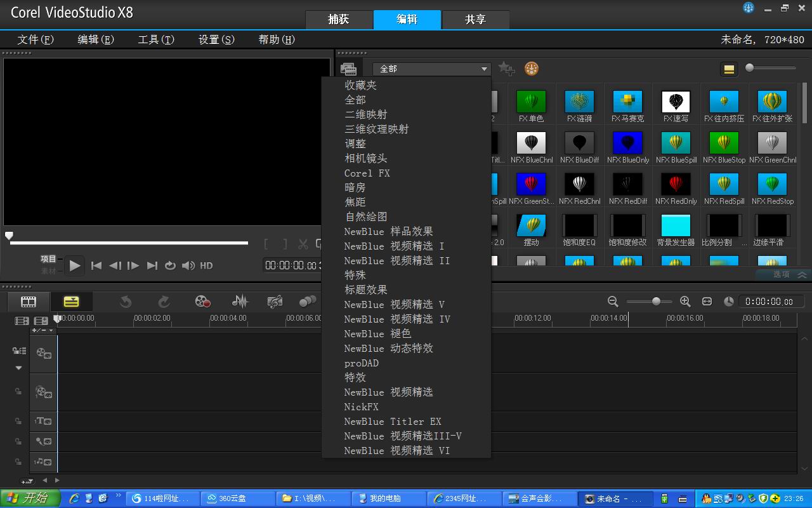Toggle HD preview mode

pyautogui.click(x=206, y=265)
